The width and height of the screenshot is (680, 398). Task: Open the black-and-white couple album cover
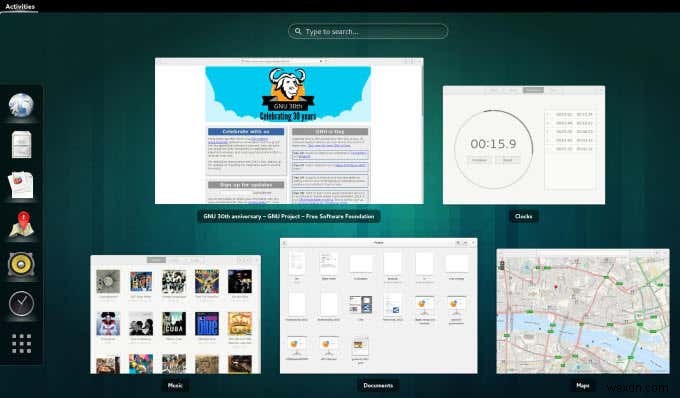tap(141, 323)
